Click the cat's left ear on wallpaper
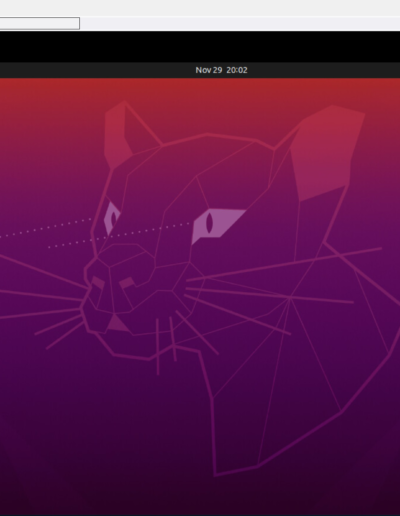 tap(117, 133)
